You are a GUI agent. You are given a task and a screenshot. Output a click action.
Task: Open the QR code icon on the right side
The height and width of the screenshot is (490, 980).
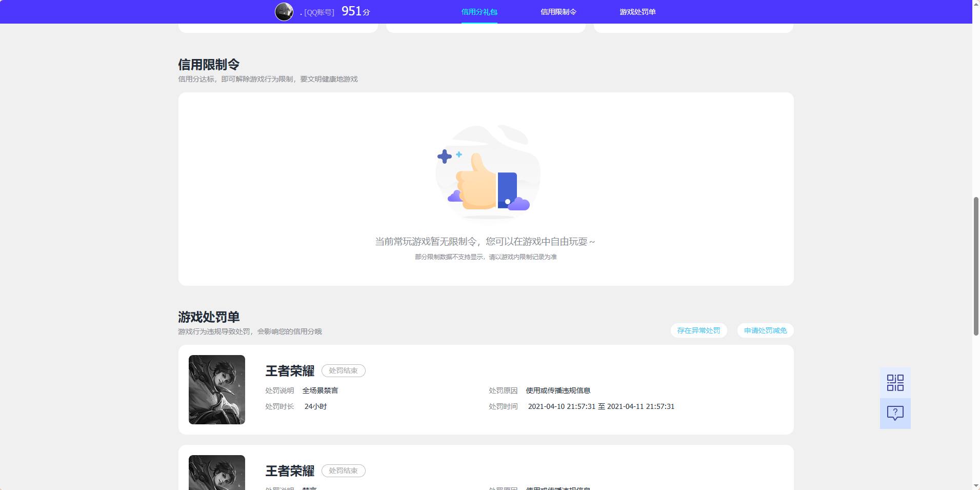[x=895, y=383]
